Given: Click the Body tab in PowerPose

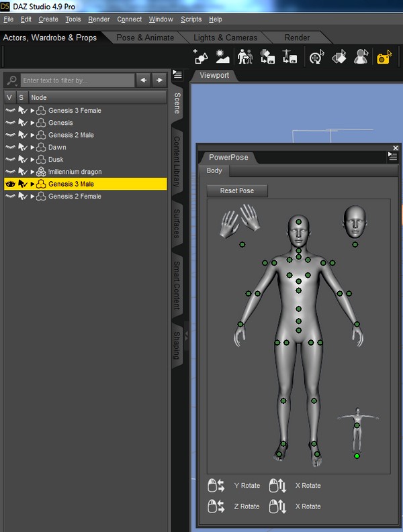Looking at the screenshot, I should 214,170.
